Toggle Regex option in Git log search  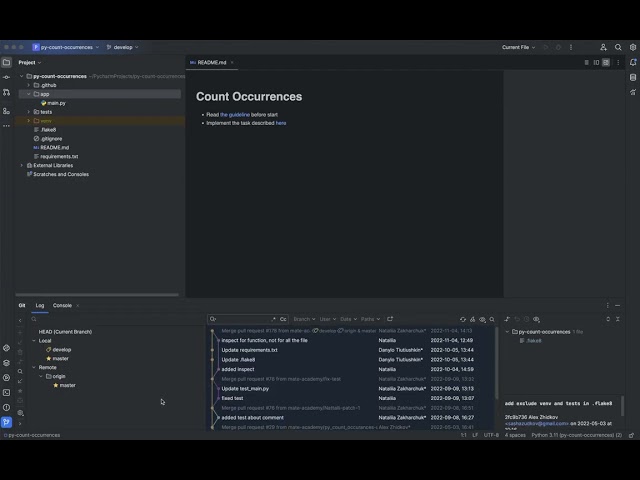click(x=273, y=319)
